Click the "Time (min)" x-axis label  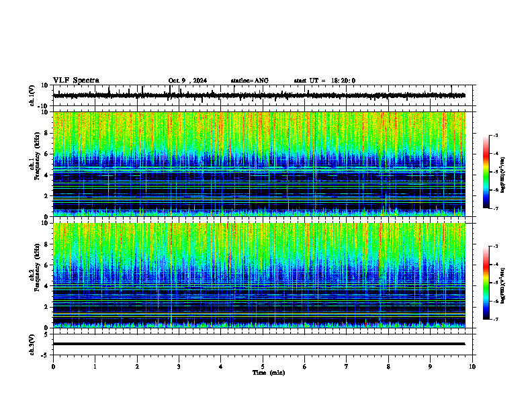point(269,373)
